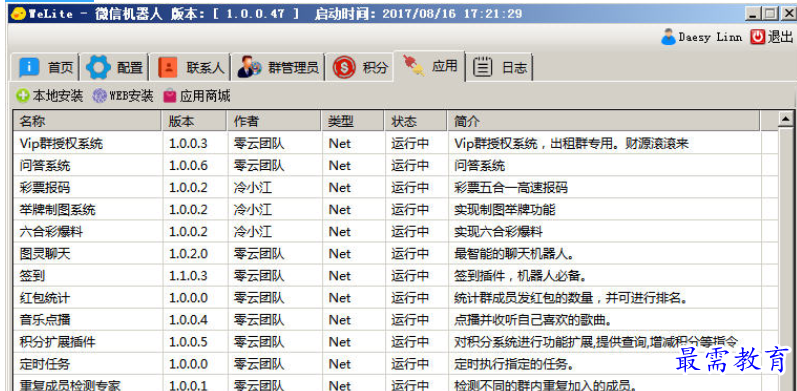Click the green plus 本地安装 icon
This screenshot has height=391, width=797.
point(23,96)
